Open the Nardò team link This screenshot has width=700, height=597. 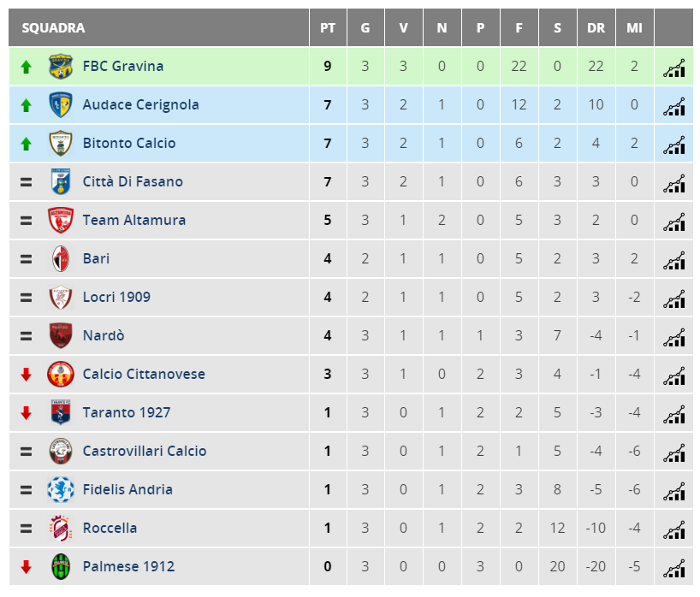click(104, 335)
